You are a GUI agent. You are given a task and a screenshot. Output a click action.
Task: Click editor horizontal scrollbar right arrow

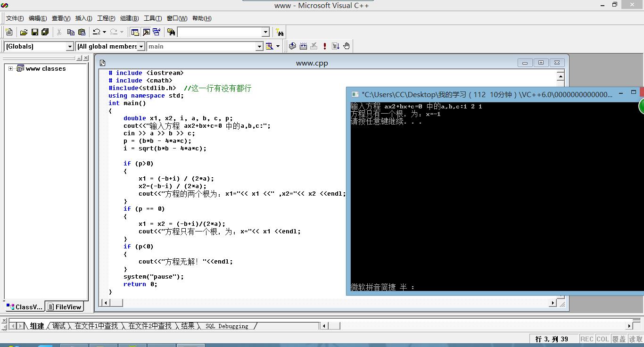(x=553, y=303)
